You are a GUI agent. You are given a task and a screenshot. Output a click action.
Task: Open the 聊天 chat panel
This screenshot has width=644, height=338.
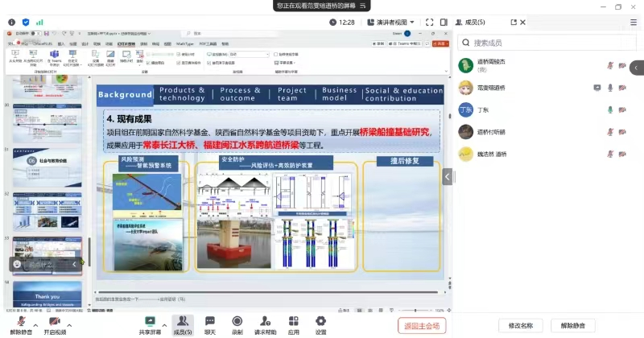[210, 324]
